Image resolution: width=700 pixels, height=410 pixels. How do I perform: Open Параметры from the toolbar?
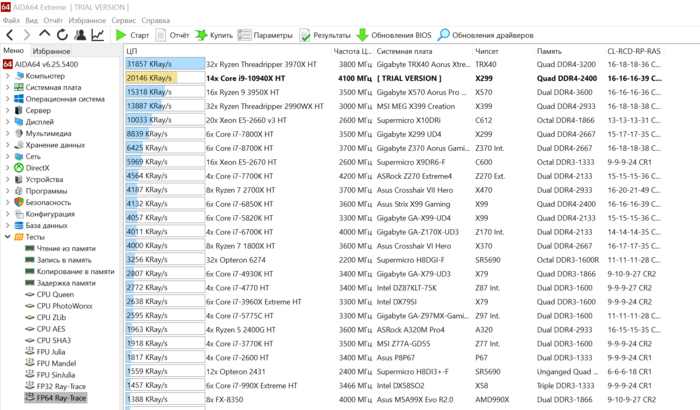(x=265, y=35)
